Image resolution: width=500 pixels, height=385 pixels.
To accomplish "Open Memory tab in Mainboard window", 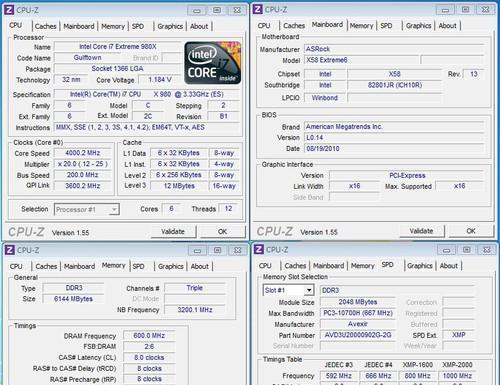I will (361, 25).
